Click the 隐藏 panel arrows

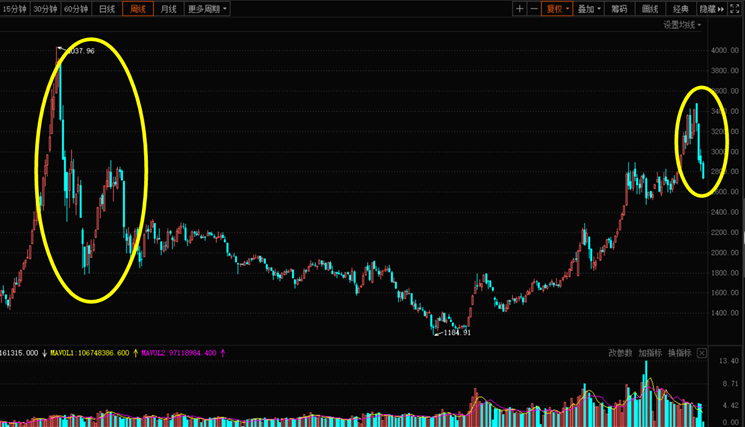coord(711,9)
